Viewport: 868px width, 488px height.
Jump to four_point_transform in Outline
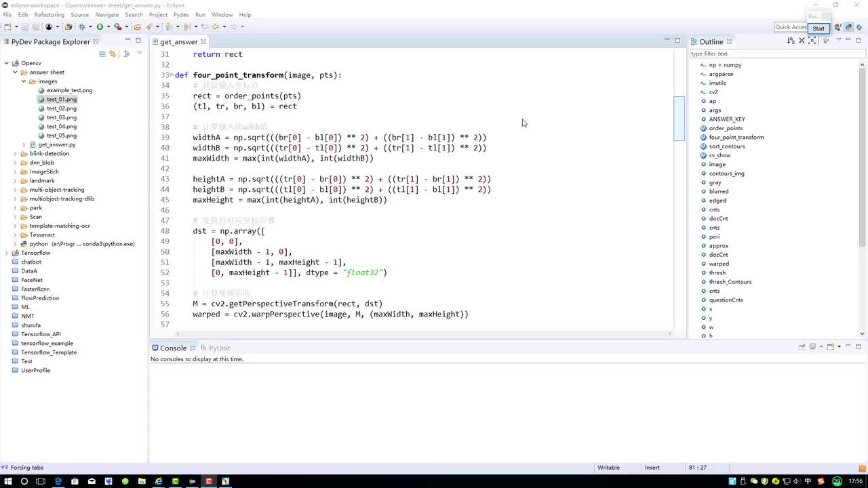(x=736, y=138)
